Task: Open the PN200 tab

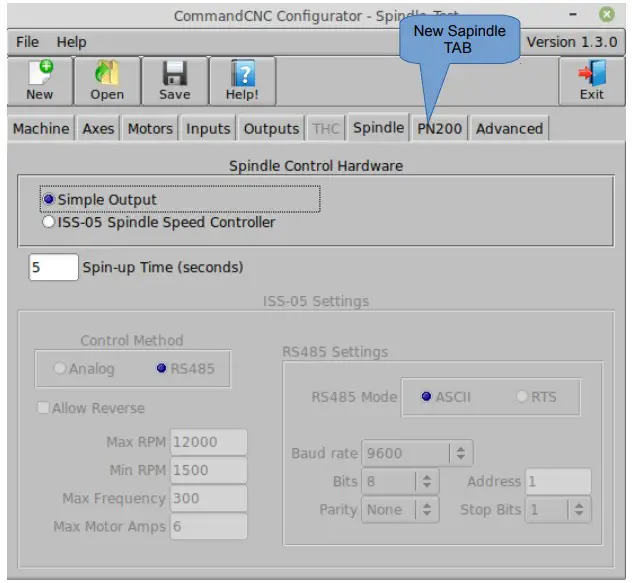Action: click(439, 129)
